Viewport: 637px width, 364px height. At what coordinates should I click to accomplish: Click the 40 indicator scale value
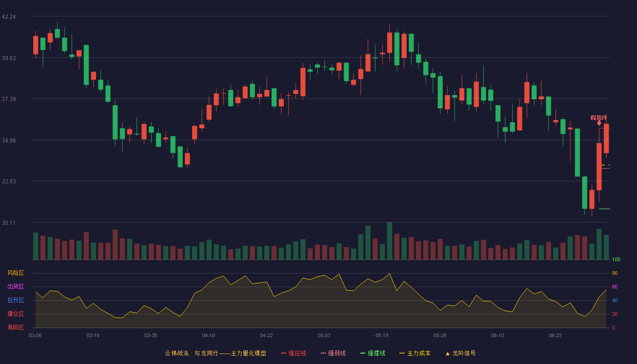click(x=615, y=300)
